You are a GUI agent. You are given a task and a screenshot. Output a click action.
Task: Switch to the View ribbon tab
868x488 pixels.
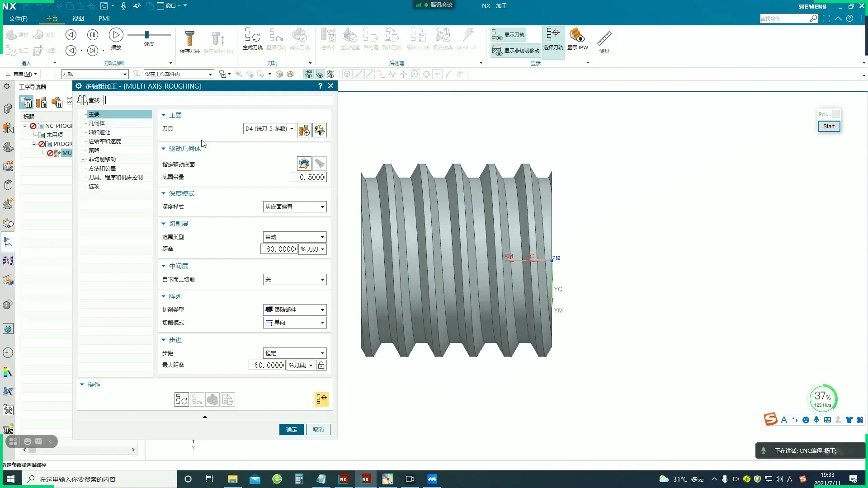pos(78,19)
